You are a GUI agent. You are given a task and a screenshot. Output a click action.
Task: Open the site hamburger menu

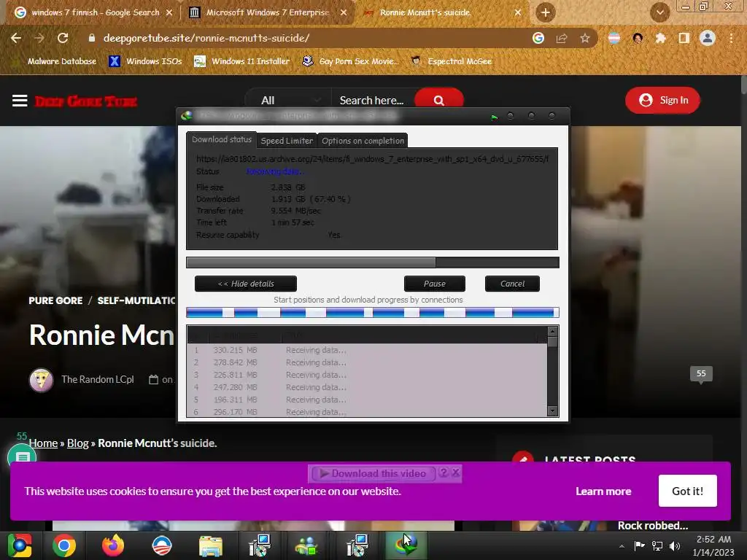(20, 101)
